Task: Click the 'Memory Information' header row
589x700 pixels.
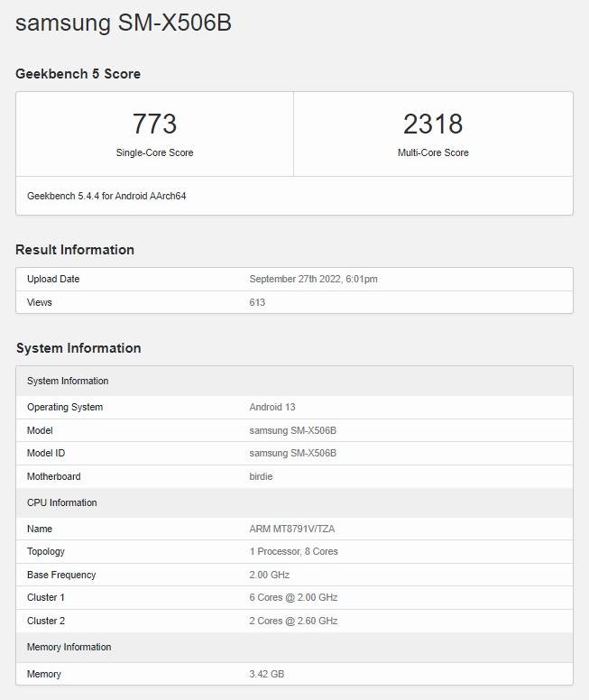Action: click(294, 648)
